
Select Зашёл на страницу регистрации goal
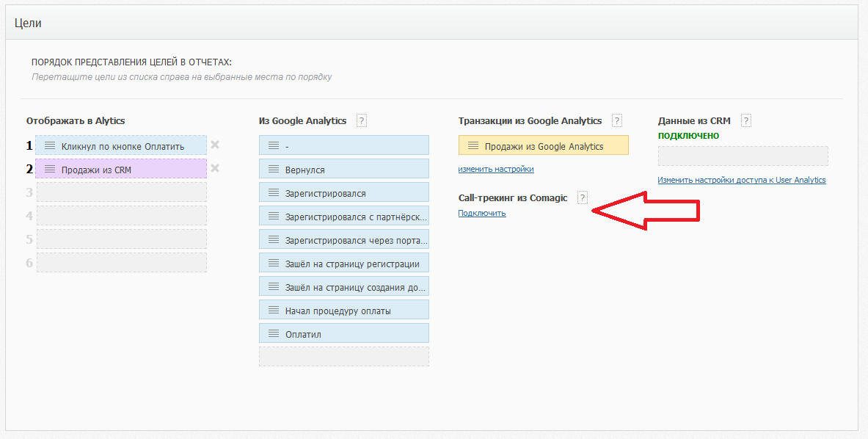pos(343,264)
